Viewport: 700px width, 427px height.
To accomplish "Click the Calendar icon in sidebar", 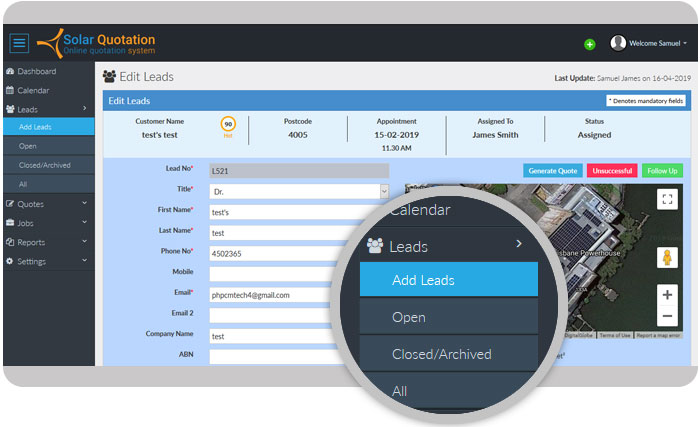I will pyautogui.click(x=10, y=91).
